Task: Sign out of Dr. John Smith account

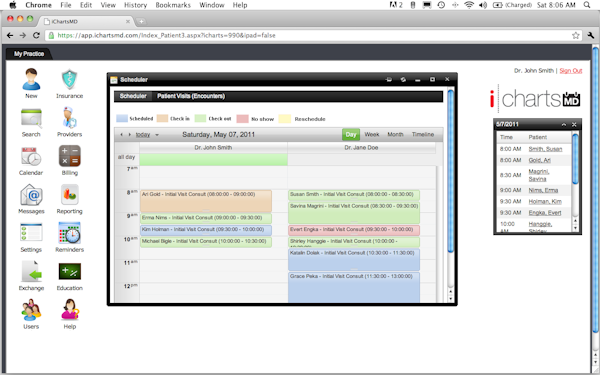Action: [571, 71]
